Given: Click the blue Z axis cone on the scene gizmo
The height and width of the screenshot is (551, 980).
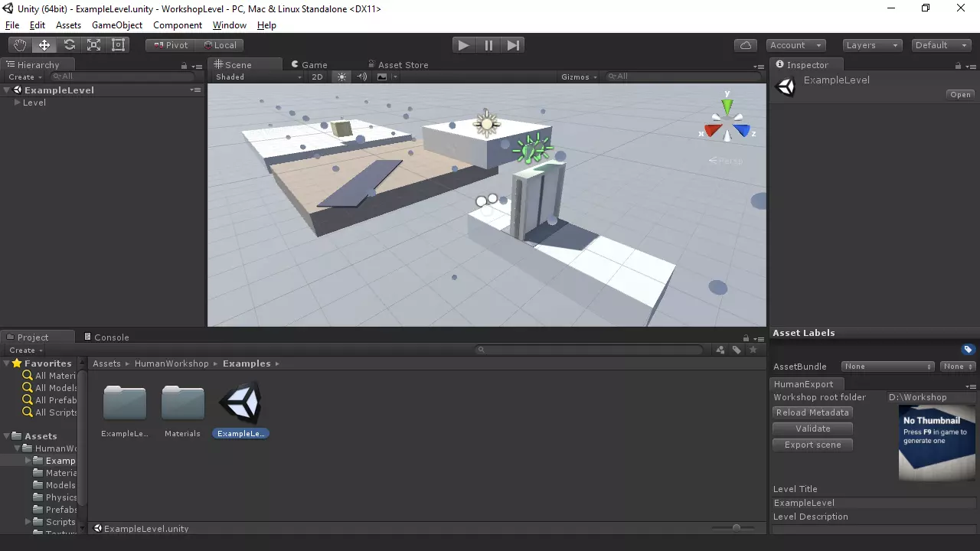Looking at the screenshot, I should [x=741, y=131].
